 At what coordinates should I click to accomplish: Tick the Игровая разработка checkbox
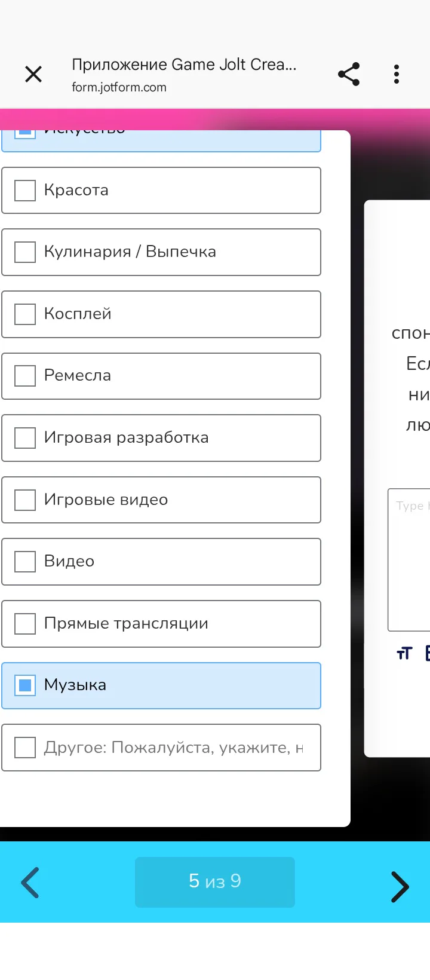(x=25, y=438)
